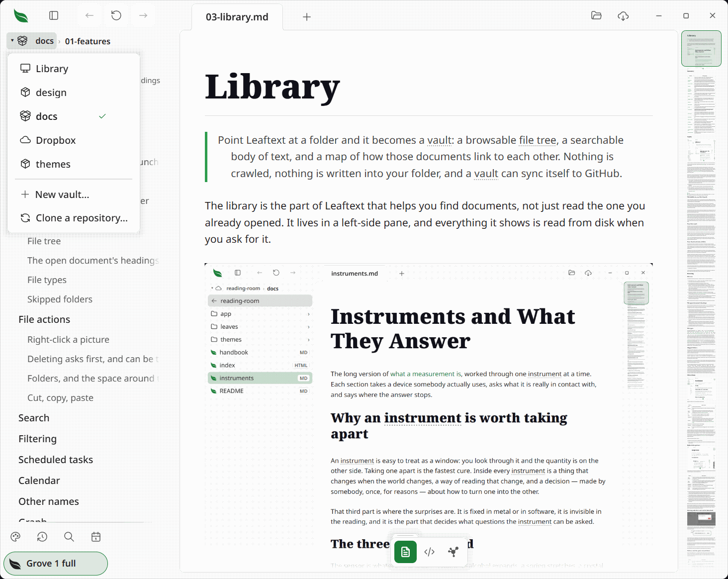
Task: Jump to the File types heading
Action: click(x=47, y=280)
